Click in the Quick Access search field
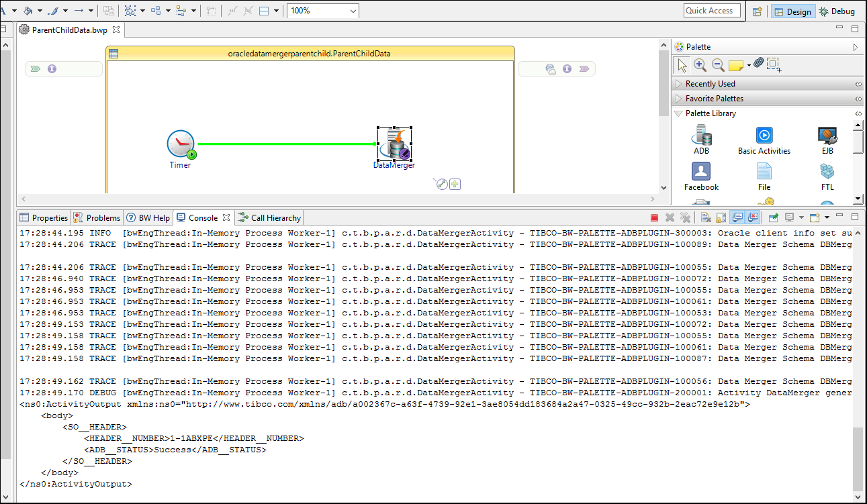Screen dimensions: 867x504 point(712,11)
